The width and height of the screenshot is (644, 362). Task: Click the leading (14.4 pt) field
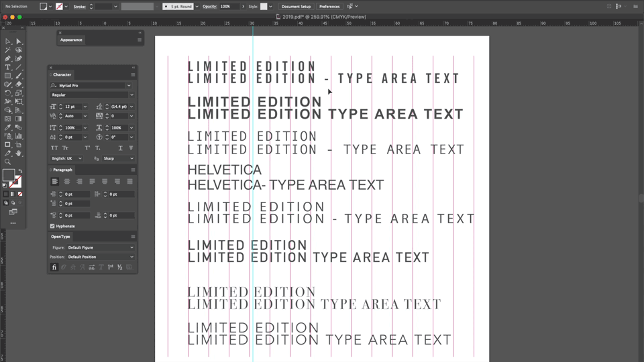(x=119, y=107)
